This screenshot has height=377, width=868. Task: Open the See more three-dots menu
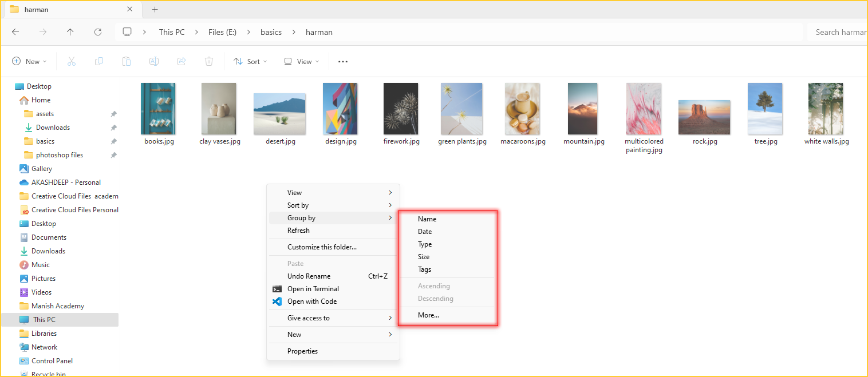(343, 62)
